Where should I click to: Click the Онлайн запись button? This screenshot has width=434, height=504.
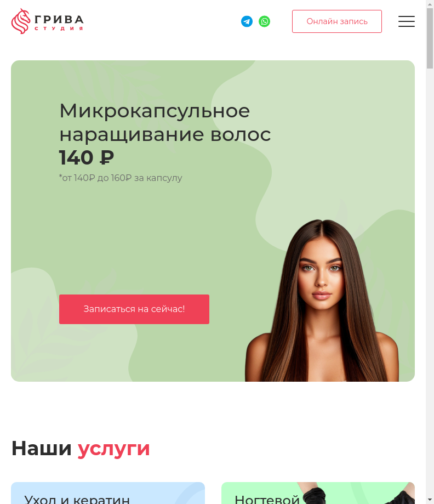coord(336,21)
